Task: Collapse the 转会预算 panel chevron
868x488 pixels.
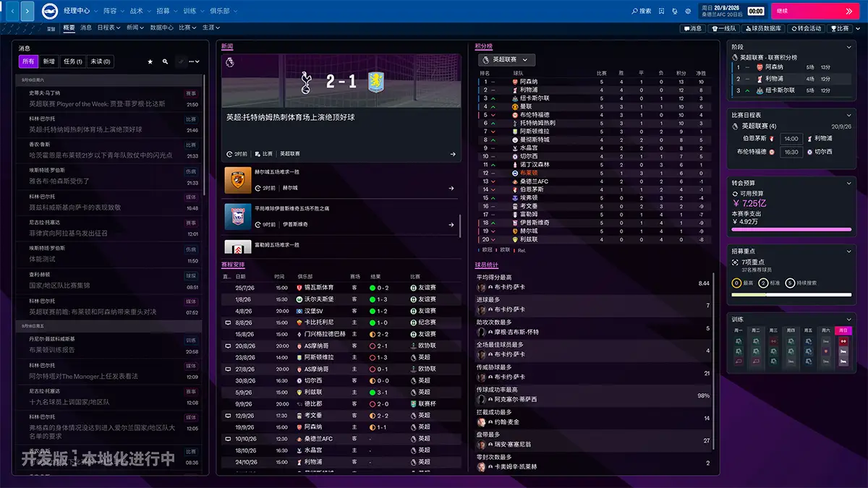Action: pyautogui.click(x=848, y=183)
